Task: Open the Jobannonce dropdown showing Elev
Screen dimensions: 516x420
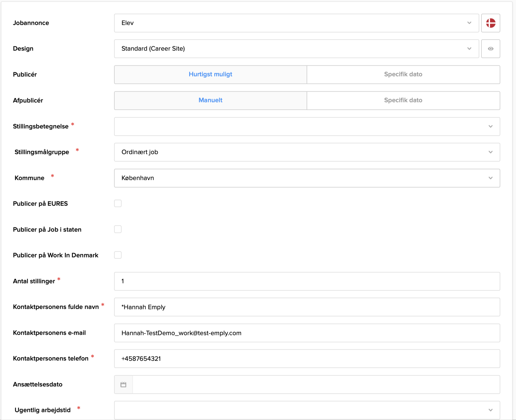Action: coord(296,23)
